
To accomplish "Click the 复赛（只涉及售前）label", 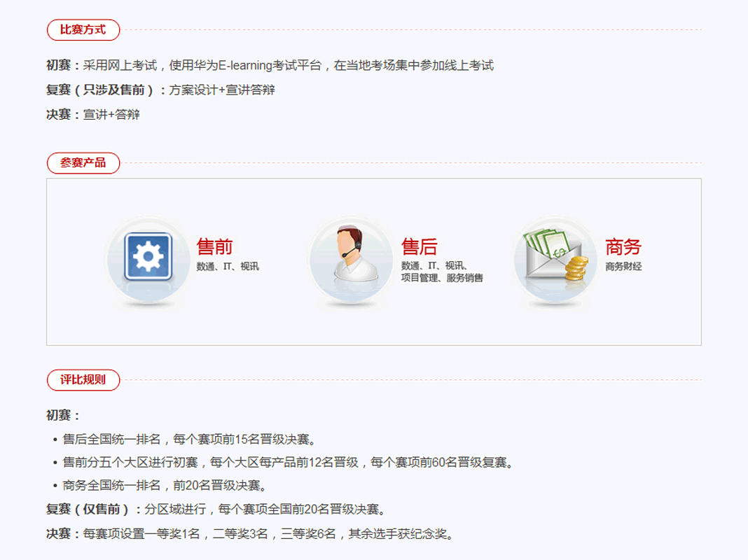I will pyautogui.click(x=106, y=90).
